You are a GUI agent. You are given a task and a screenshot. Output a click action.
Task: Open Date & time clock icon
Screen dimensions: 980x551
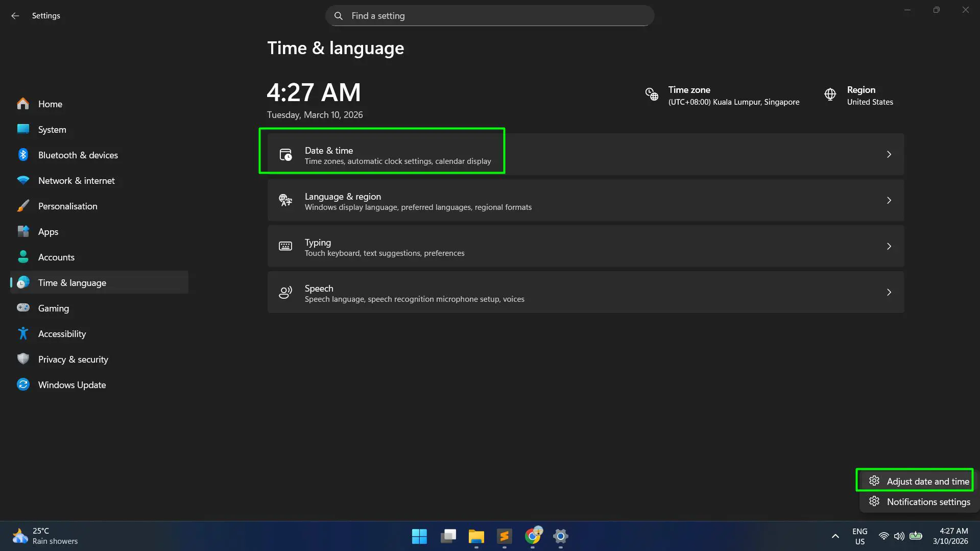click(x=285, y=154)
